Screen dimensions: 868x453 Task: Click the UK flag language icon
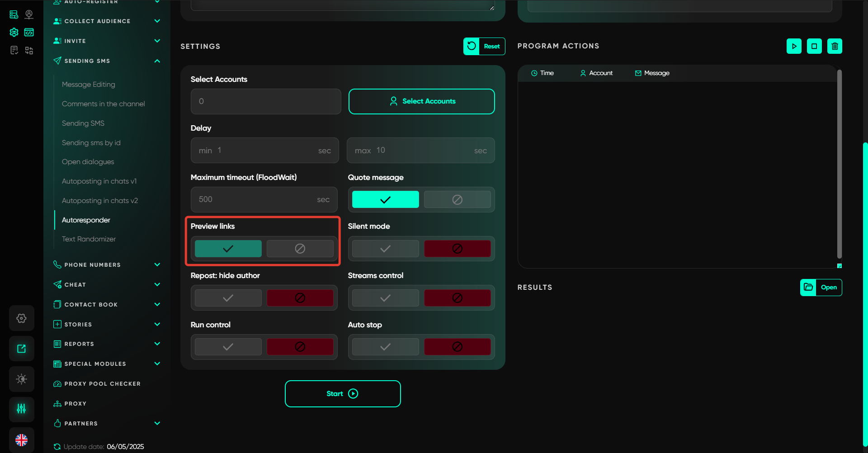click(21, 439)
